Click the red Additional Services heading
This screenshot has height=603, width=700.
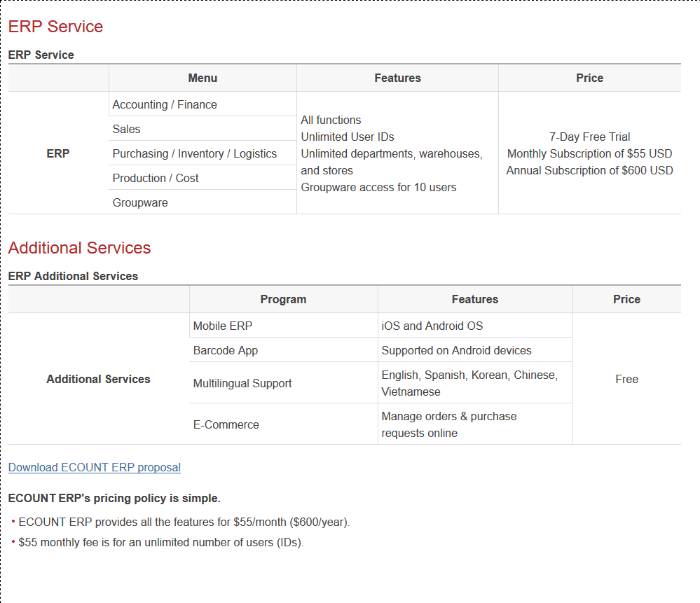(x=79, y=248)
